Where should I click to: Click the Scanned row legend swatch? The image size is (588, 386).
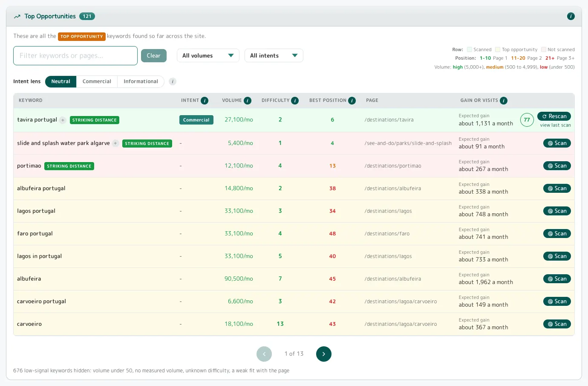click(x=470, y=49)
